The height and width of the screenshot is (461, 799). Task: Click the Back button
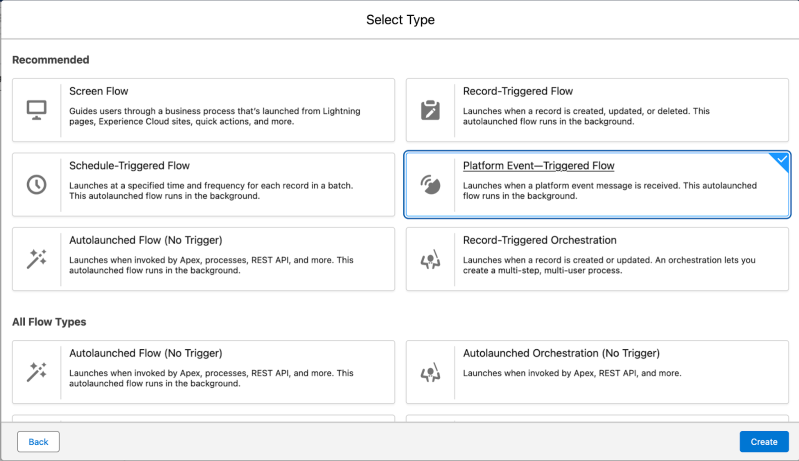click(x=38, y=442)
